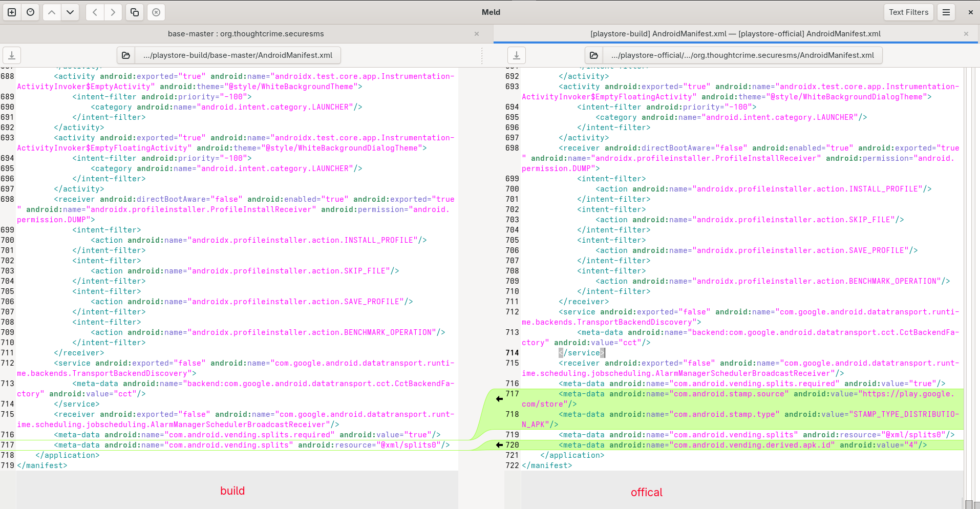Close the AndroidManifest.xml comparison tab
This screenshot has height=509, width=980.
966,34
